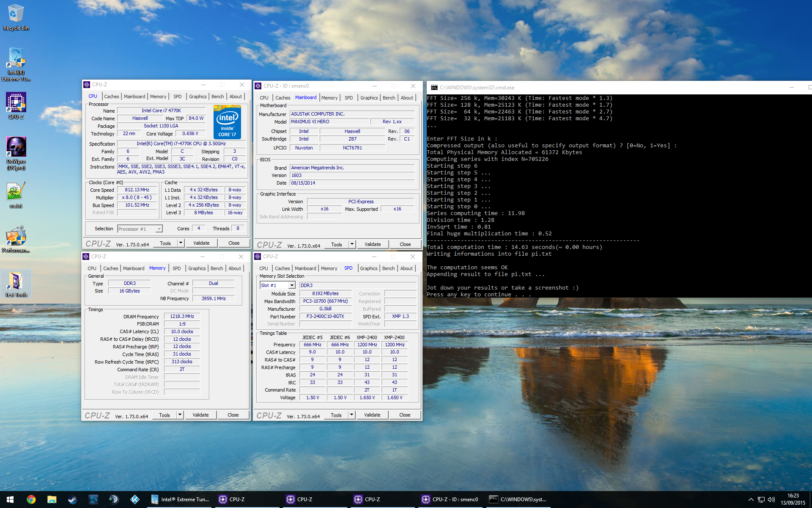Open the Slot #1 memory slot dropdown
Viewport: 812px width, 508px height.
(277, 285)
